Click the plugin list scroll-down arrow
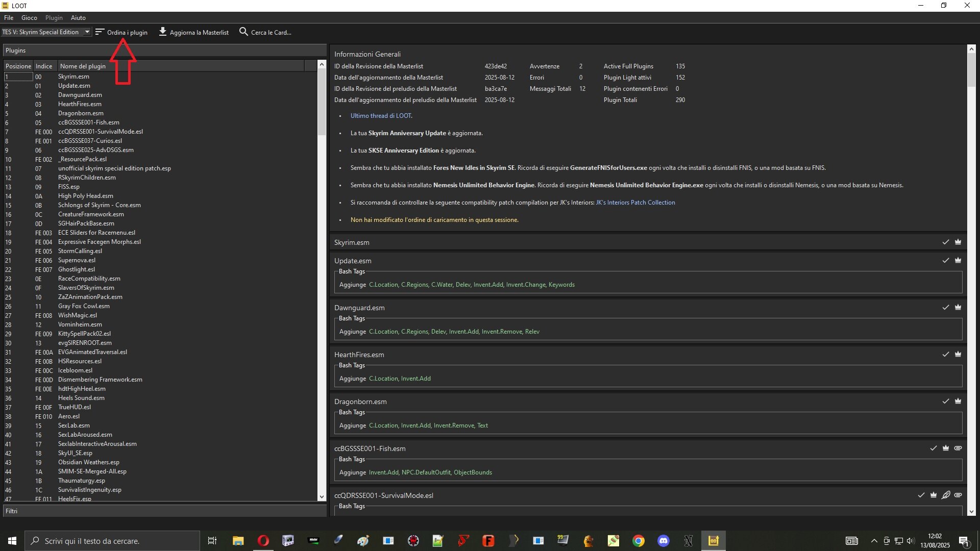Image resolution: width=980 pixels, height=551 pixels. (x=322, y=497)
